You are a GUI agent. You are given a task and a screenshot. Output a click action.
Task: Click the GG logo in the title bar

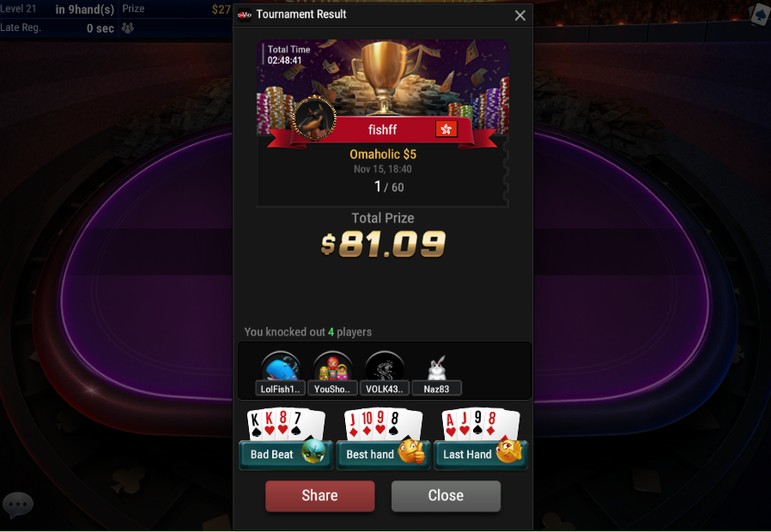pos(245,15)
